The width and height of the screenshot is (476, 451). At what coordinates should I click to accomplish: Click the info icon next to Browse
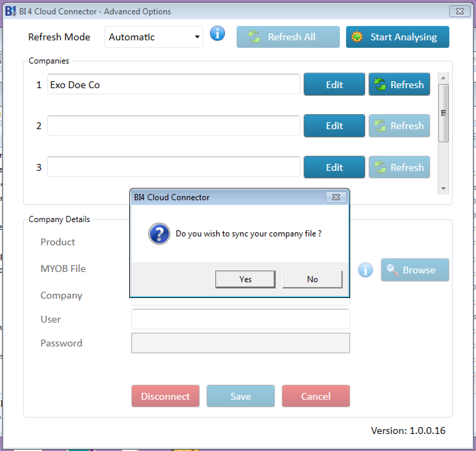[366, 270]
